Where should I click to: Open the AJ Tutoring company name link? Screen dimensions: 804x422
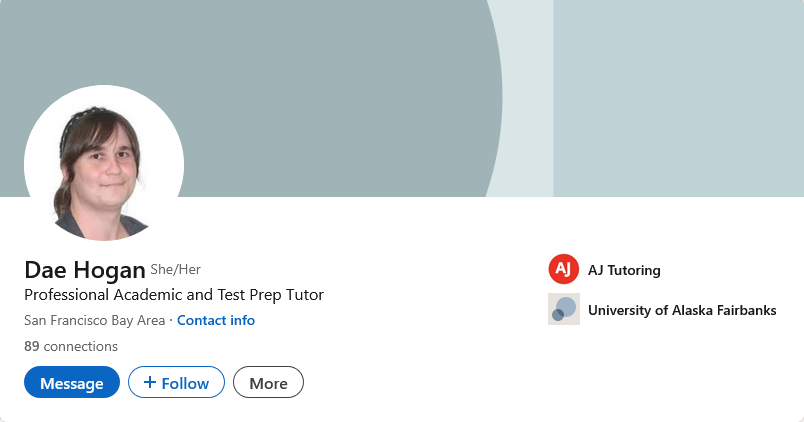624,270
